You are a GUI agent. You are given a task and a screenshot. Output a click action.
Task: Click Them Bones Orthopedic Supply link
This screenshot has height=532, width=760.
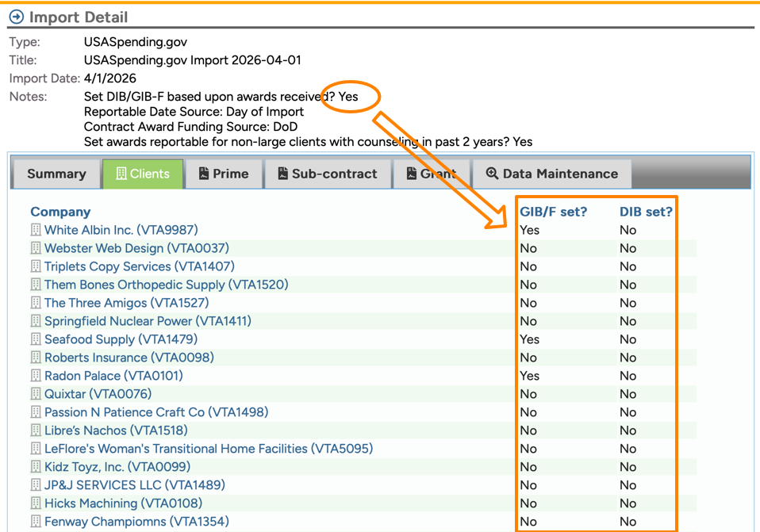click(166, 285)
